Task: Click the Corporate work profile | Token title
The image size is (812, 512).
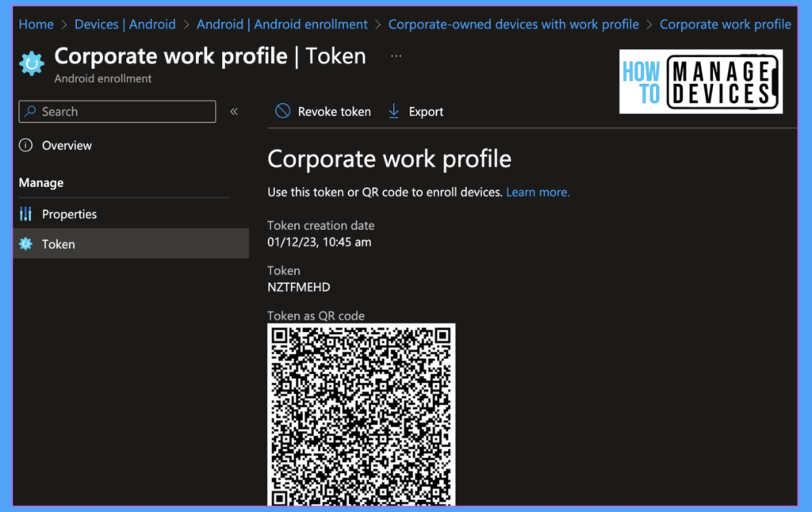Action: pyautogui.click(x=209, y=56)
